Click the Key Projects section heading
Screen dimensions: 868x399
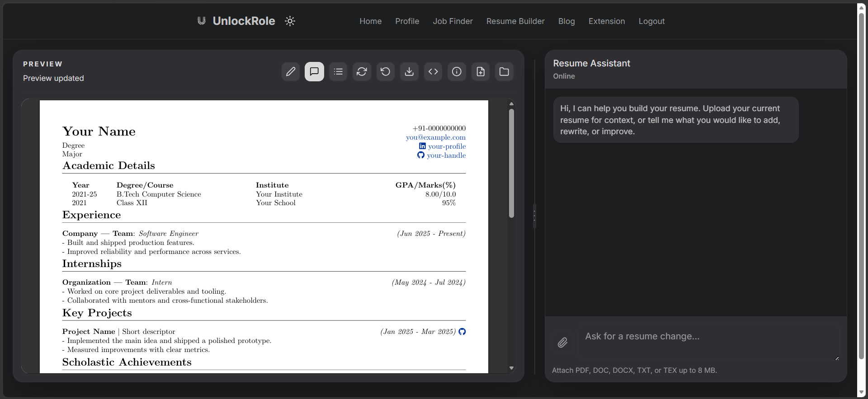point(97,313)
